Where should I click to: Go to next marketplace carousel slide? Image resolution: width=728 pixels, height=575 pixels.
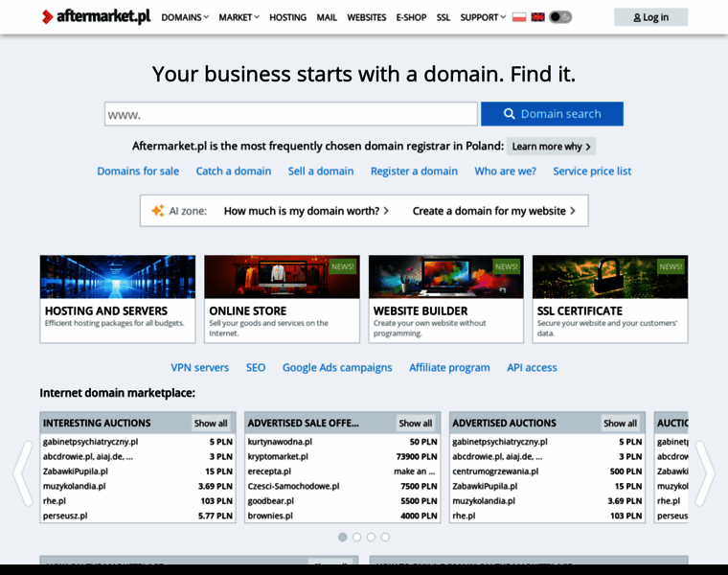pos(705,473)
